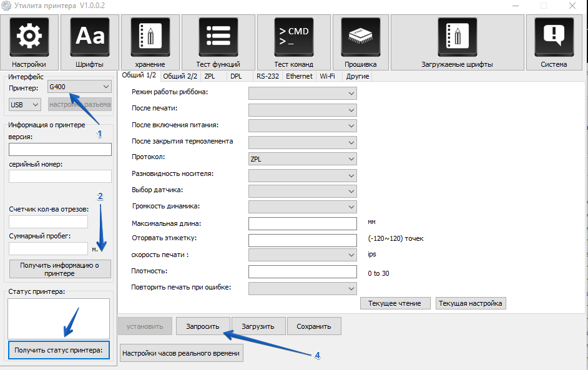
Task: Click the Максимальная длина input field
Action: [302, 223]
